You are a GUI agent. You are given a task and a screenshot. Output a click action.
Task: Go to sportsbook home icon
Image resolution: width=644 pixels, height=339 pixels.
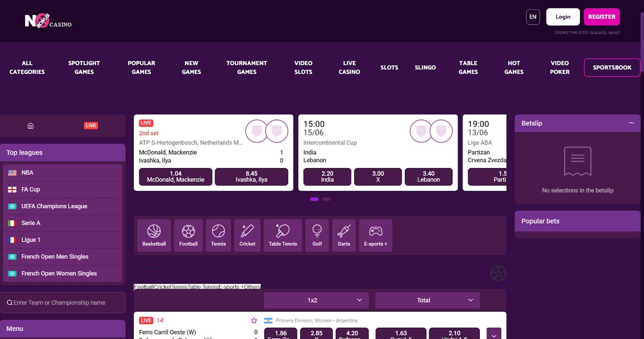(31, 126)
